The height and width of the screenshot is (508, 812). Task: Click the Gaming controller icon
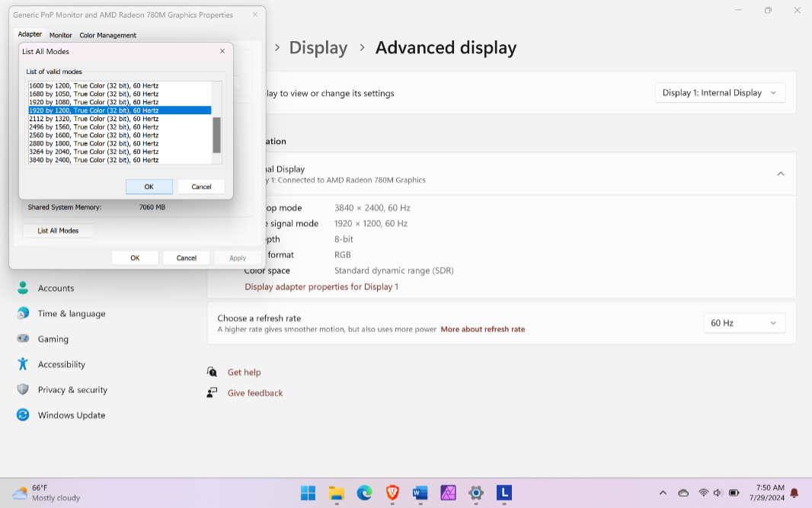[23, 339]
